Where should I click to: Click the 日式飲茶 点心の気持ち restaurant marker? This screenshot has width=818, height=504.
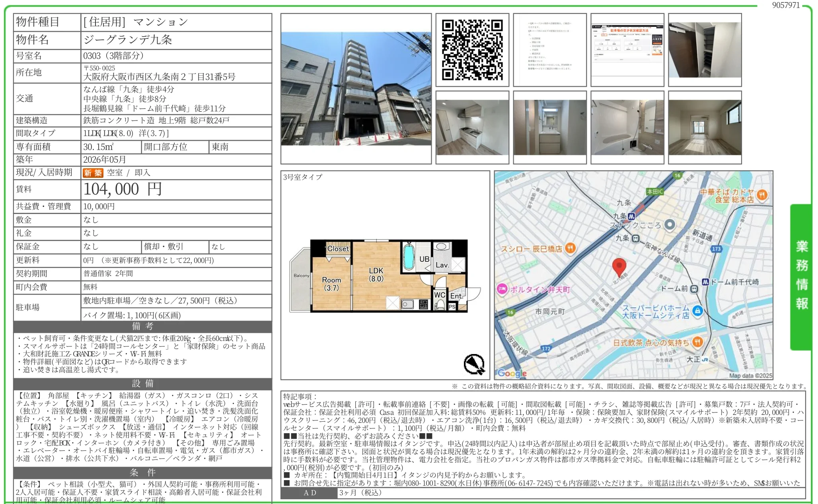[x=697, y=342]
